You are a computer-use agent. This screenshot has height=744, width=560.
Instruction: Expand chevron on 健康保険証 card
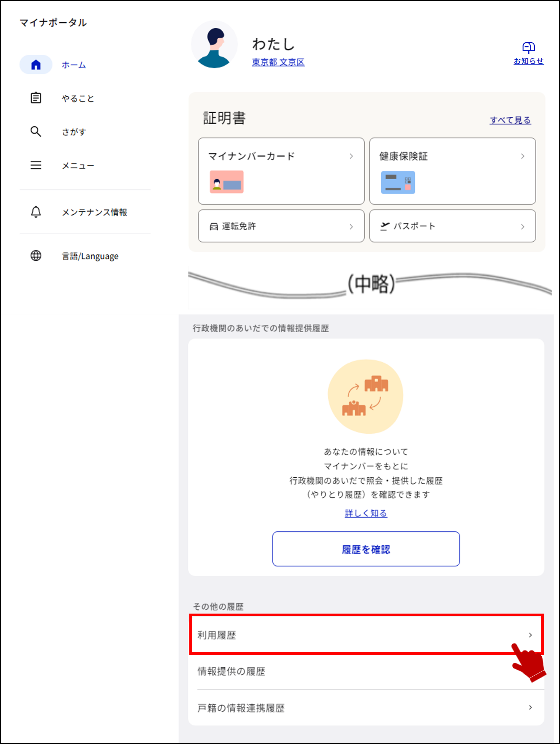(522, 156)
